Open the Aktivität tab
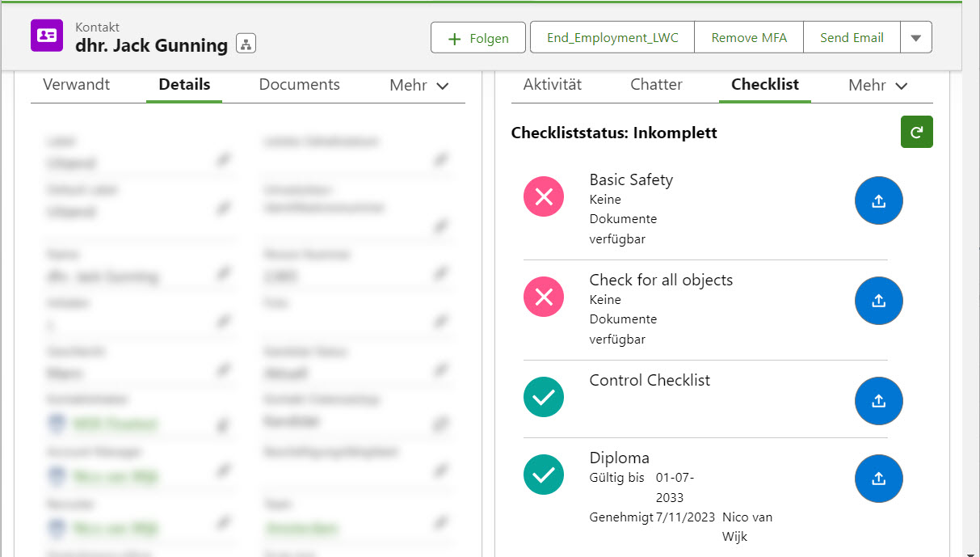The width and height of the screenshot is (980, 557). pos(552,85)
